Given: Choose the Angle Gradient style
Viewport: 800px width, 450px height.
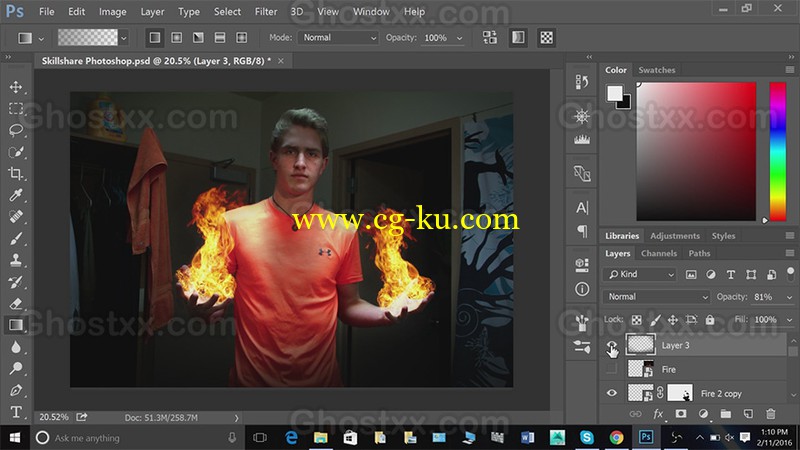Looking at the screenshot, I should [198, 37].
